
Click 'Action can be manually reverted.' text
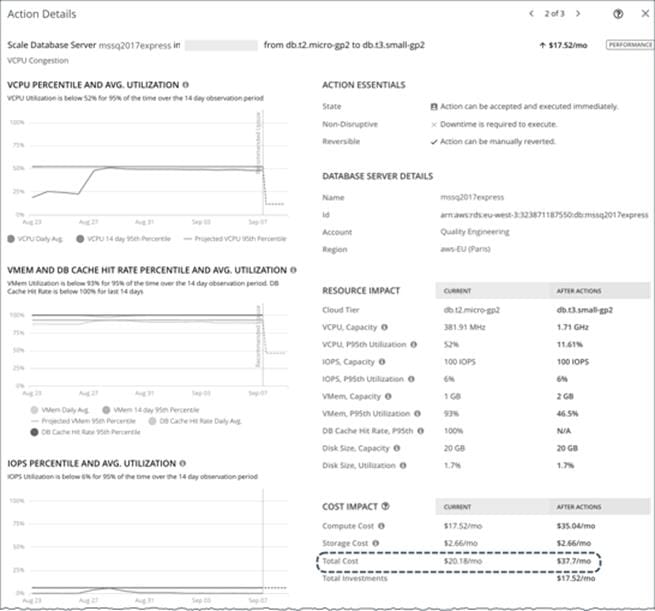coord(498,142)
